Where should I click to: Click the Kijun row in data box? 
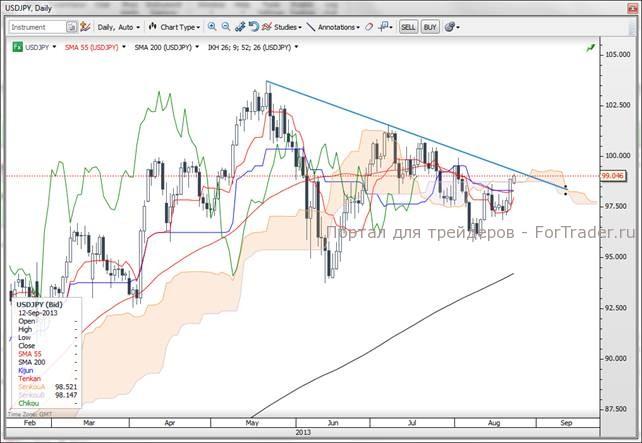point(47,370)
